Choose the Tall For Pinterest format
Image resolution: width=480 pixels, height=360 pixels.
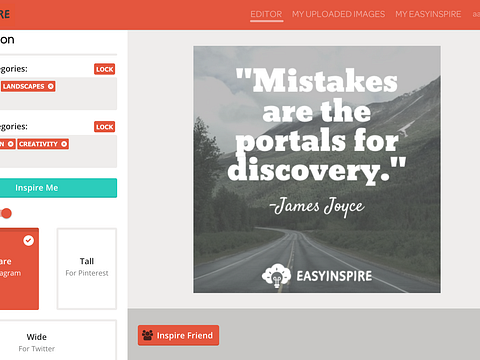tap(87, 269)
